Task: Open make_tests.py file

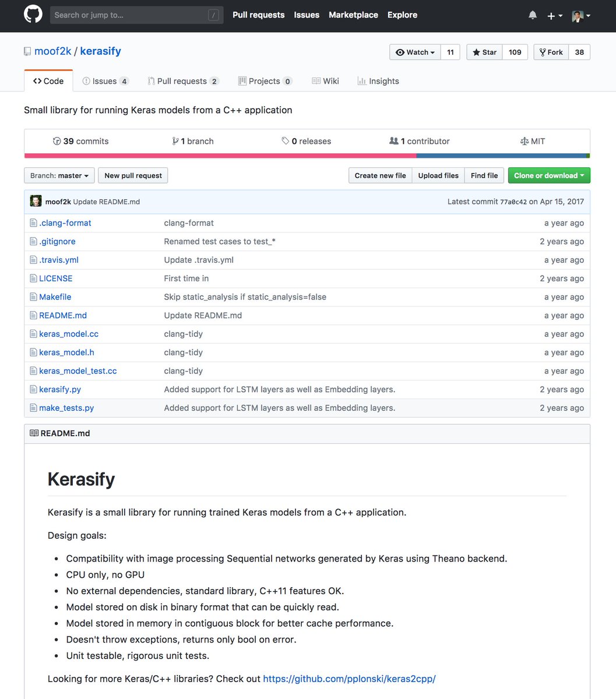Action: (66, 408)
